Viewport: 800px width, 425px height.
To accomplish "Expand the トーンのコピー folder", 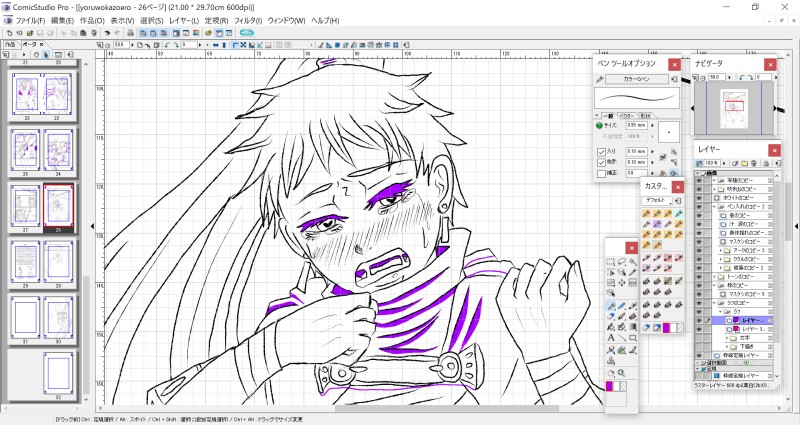I will click(x=714, y=276).
